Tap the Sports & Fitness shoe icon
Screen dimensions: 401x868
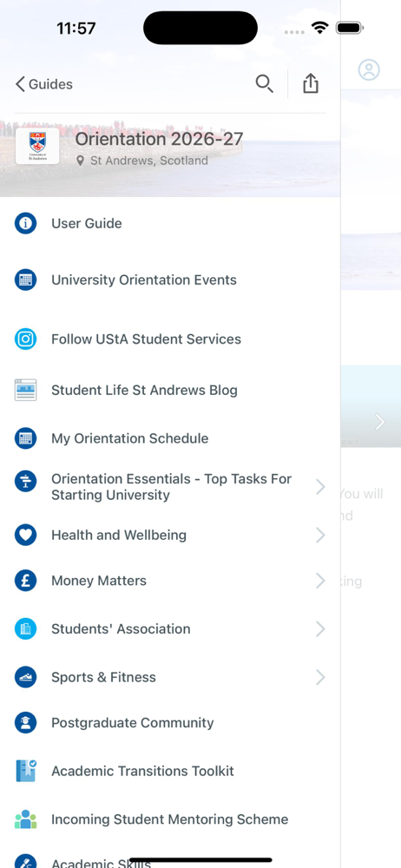coord(25,677)
